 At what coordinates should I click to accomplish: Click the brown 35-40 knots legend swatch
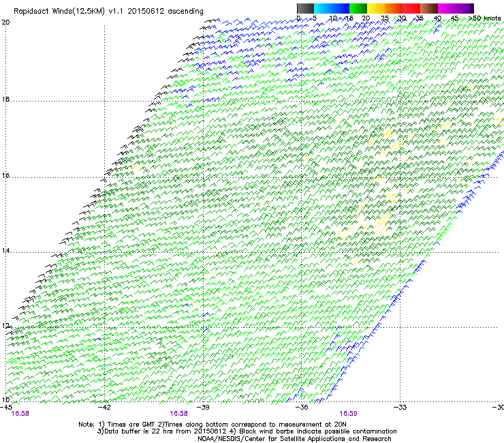tap(429, 8)
